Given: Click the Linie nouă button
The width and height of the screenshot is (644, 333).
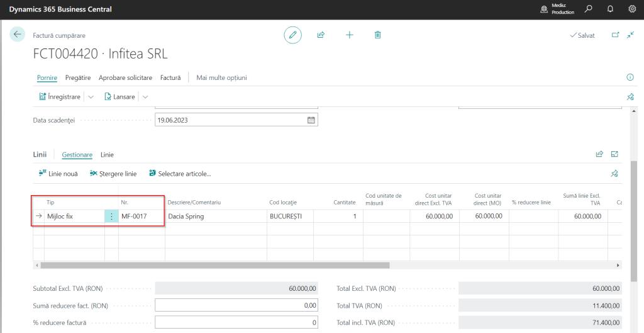Looking at the screenshot, I should 58,174.
